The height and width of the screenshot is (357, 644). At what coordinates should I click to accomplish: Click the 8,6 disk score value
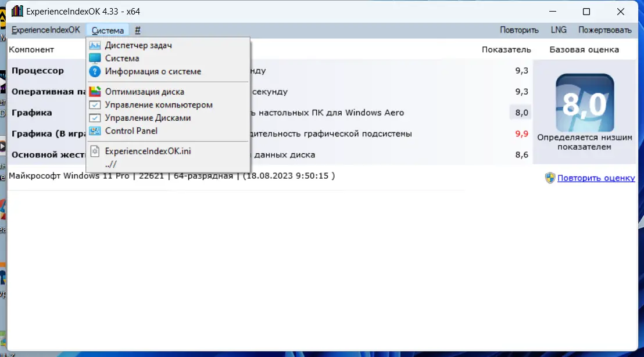pyautogui.click(x=521, y=154)
